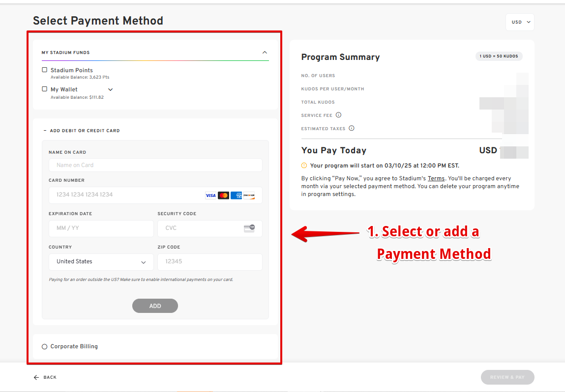Click the Service Fee info icon
Image resolution: width=565 pixels, height=392 pixels.
pyautogui.click(x=338, y=115)
